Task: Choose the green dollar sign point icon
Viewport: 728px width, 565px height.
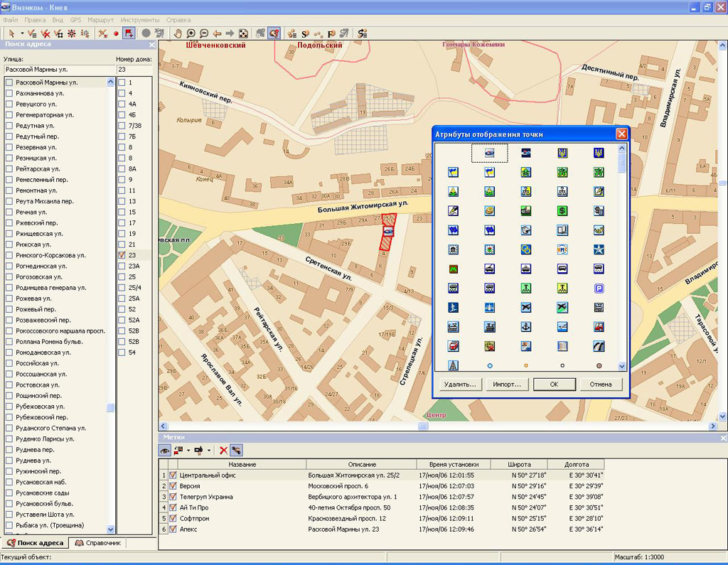Action: click(562, 210)
